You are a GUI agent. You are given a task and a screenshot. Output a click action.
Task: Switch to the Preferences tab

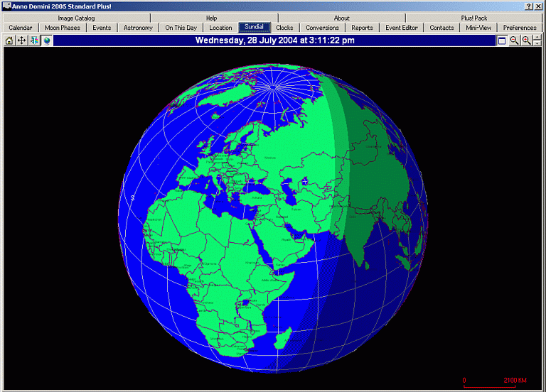[520, 28]
